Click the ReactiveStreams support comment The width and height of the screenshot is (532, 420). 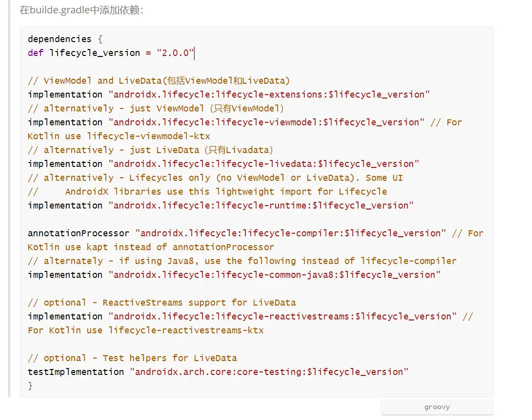tap(162, 303)
